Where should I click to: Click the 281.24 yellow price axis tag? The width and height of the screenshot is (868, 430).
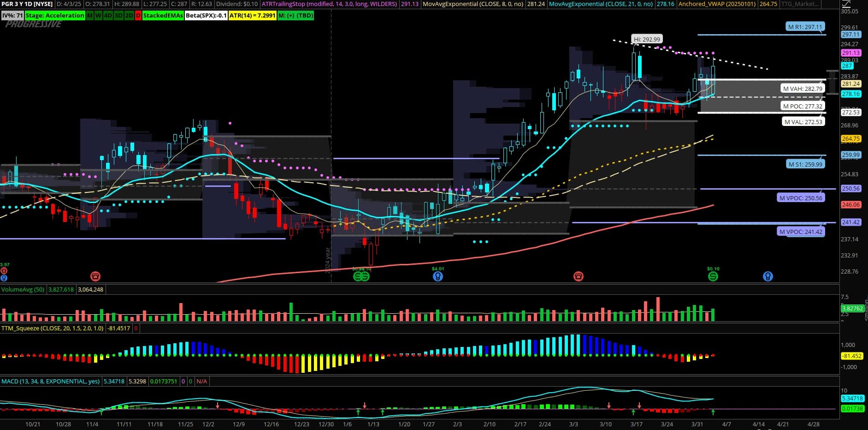click(851, 84)
